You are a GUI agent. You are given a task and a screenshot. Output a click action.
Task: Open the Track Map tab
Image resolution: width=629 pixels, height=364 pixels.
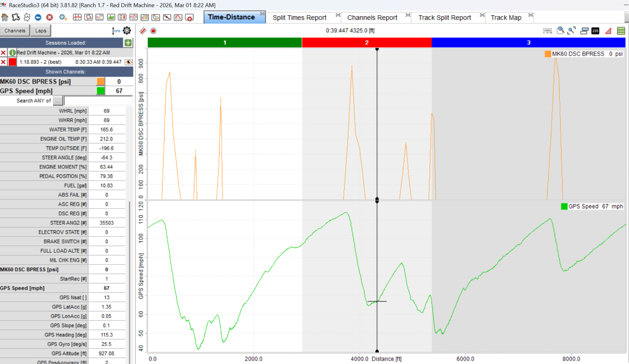click(505, 17)
